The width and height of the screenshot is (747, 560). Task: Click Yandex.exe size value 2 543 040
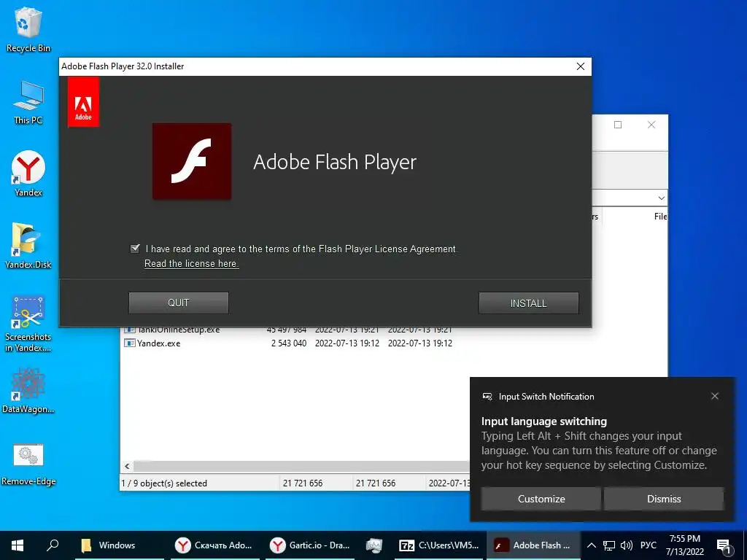point(289,343)
